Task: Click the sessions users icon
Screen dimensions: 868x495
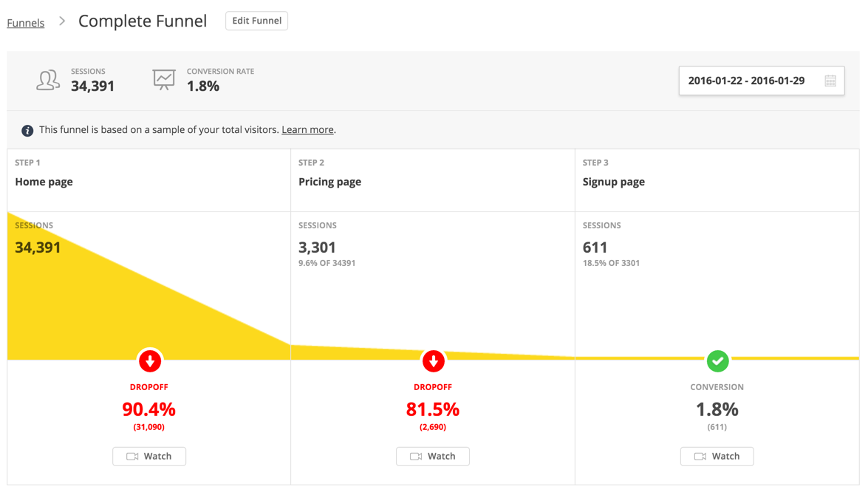Action: click(x=48, y=80)
